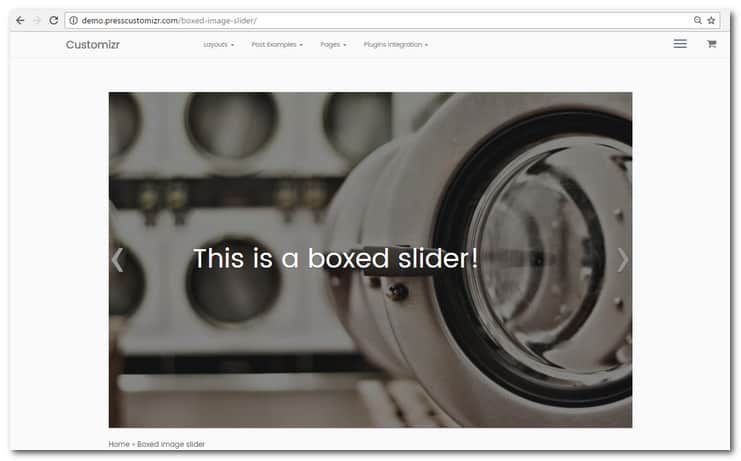Open the hamburger side menu
Screen dimensions: 741x461
coord(680,44)
